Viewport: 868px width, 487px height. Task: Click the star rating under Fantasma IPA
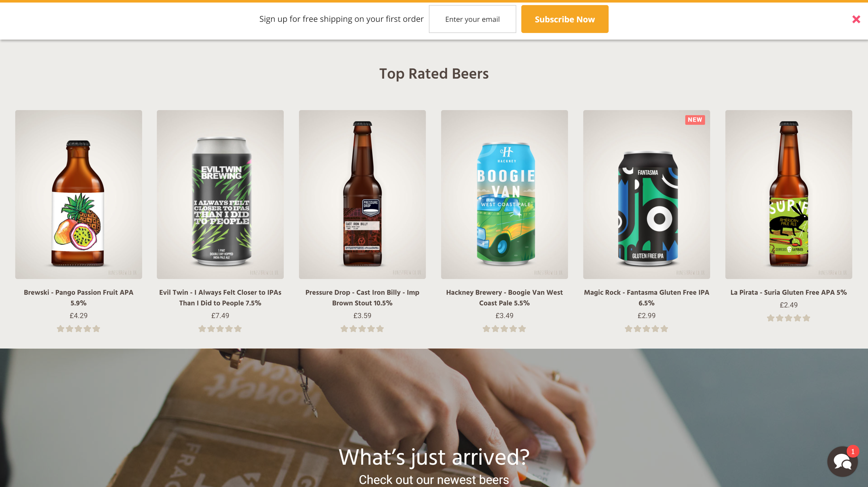[646, 329]
